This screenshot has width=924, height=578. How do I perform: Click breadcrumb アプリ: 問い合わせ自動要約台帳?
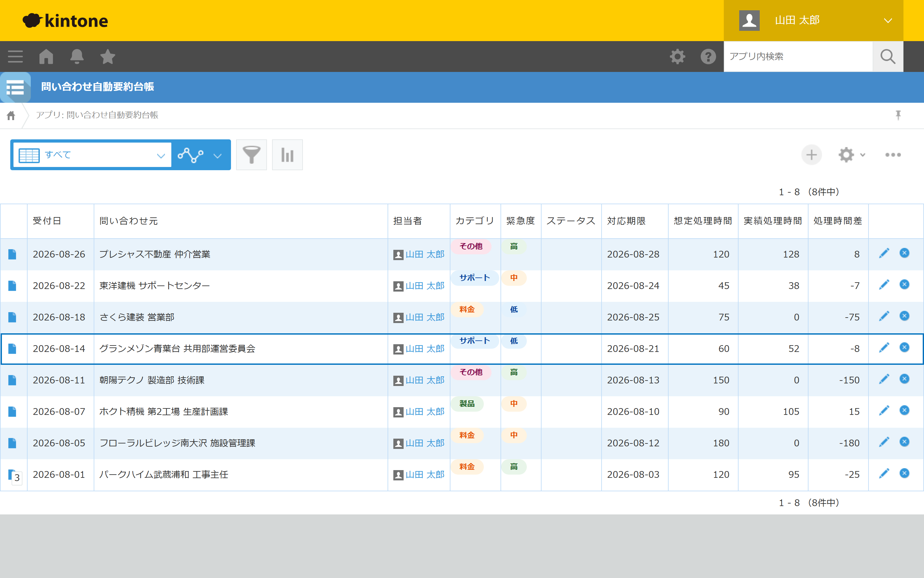point(97,115)
